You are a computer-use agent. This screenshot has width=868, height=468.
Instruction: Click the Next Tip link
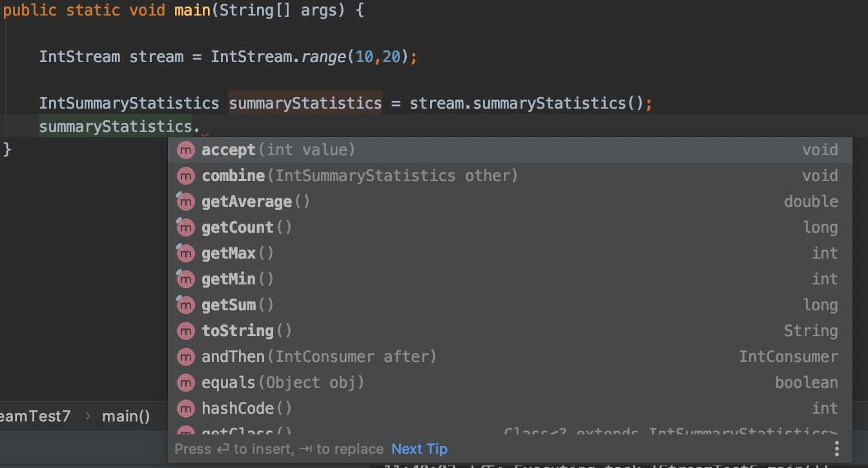[x=419, y=449]
